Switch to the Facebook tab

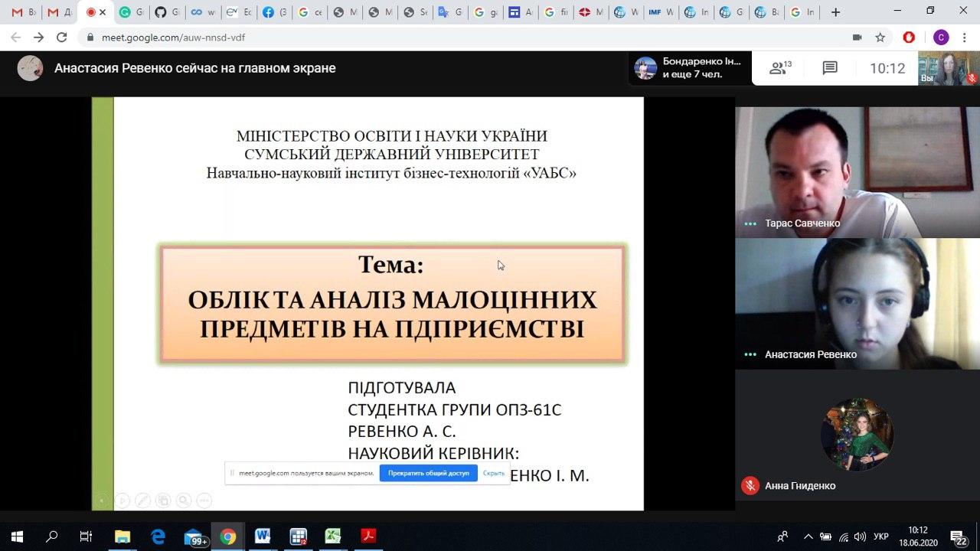pos(274,12)
